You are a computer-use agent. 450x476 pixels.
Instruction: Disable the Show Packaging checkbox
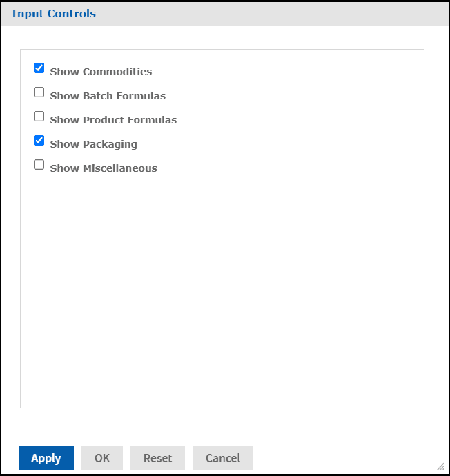(39, 141)
